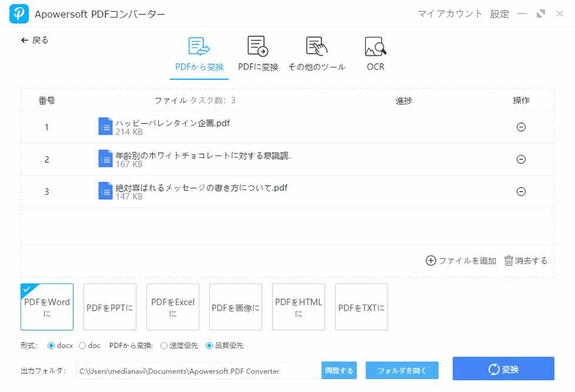
Task: Click the 進捗 column header
Action: (x=404, y=100)
